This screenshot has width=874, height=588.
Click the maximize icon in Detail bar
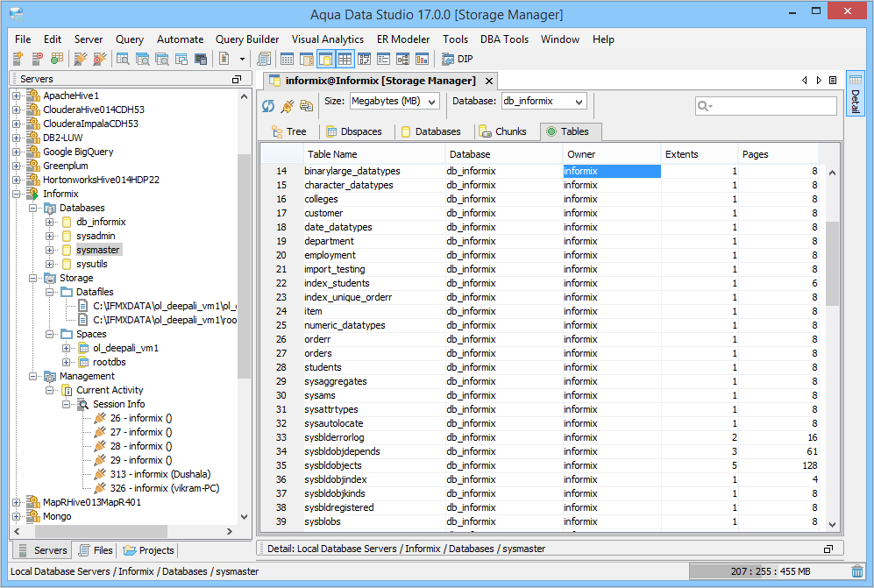tap(828, 549)
